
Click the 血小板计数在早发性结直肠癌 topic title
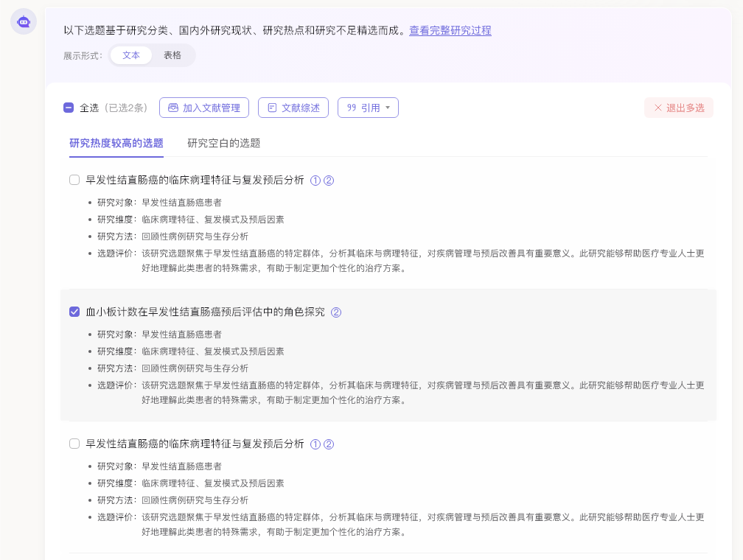click(x=205, y=312)
